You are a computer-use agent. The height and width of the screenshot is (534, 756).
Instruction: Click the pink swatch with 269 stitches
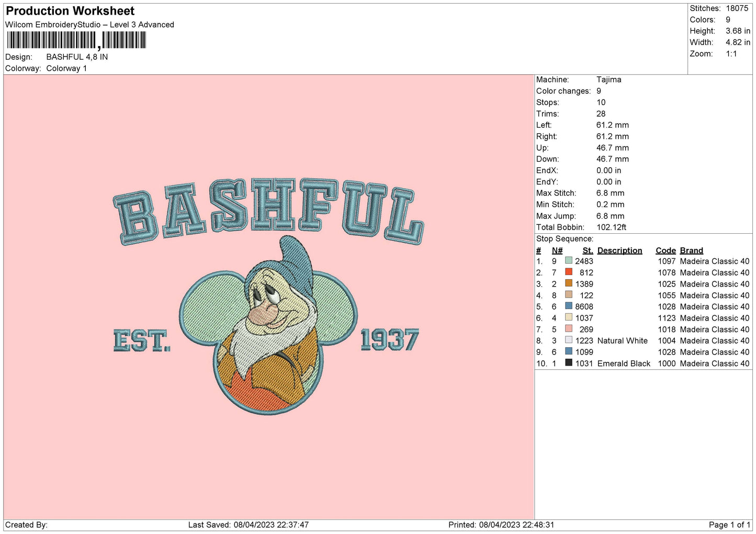coord(568,329)
